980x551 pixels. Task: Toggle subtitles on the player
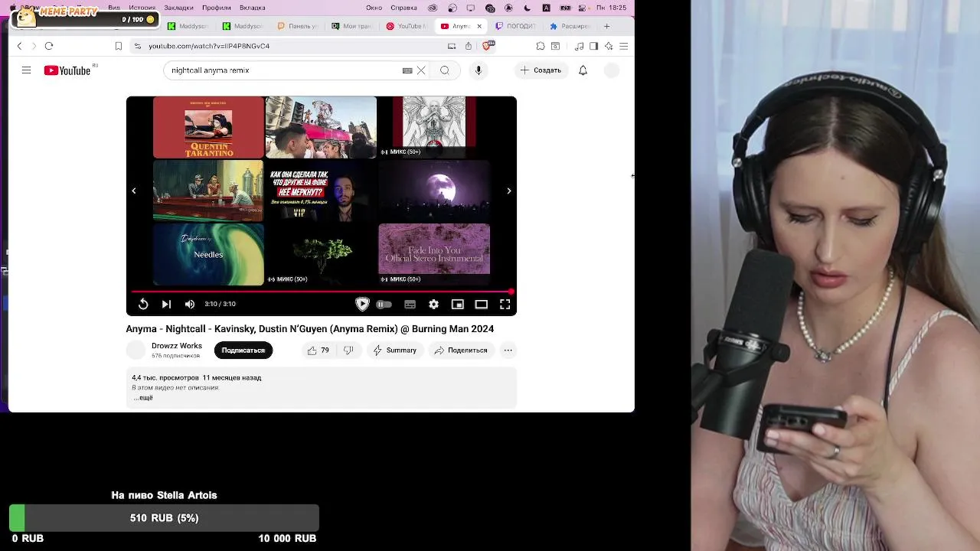point(410,304)
